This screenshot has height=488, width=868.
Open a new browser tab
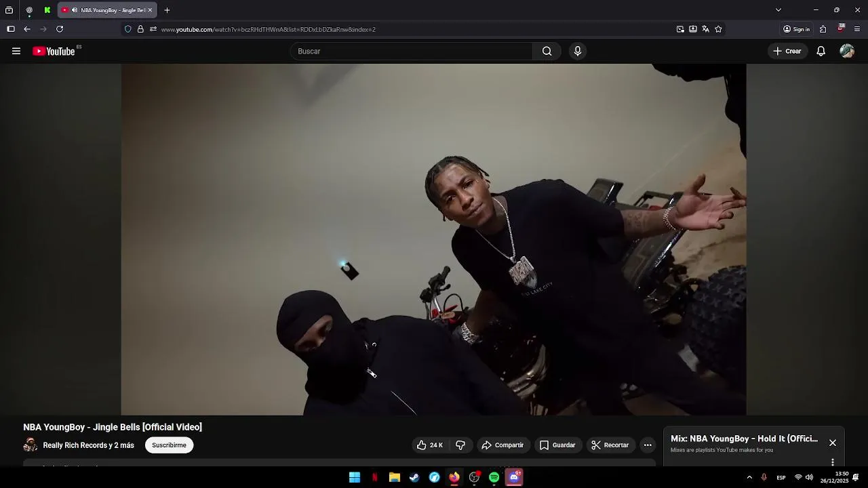pos(167,10)
